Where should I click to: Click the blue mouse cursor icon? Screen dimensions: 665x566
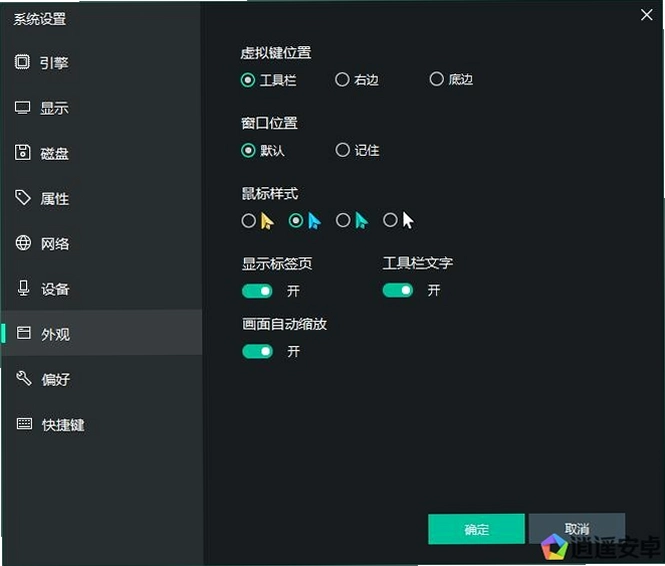314,221
